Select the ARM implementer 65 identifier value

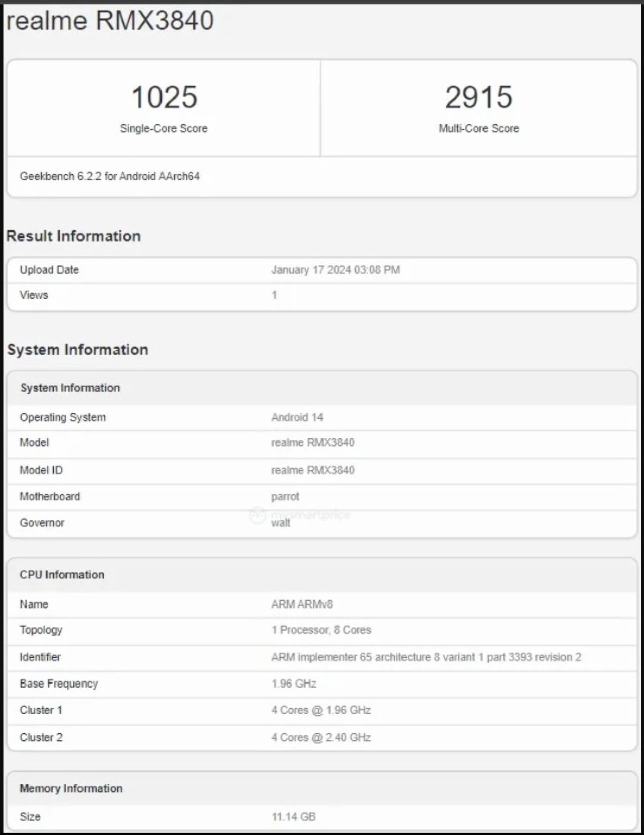[x=426, y=657]
